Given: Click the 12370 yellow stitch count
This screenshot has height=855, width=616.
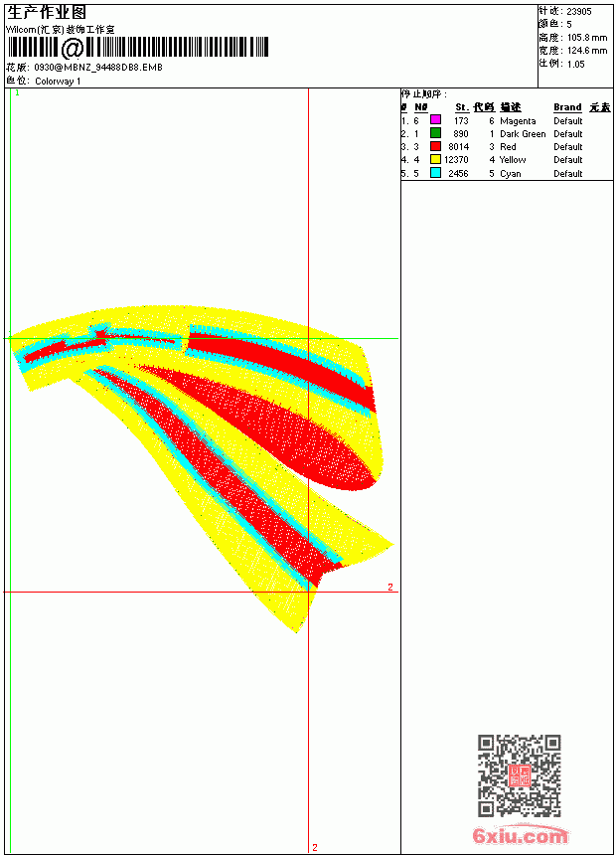Looking at the screenshot, I should point(456,159).
